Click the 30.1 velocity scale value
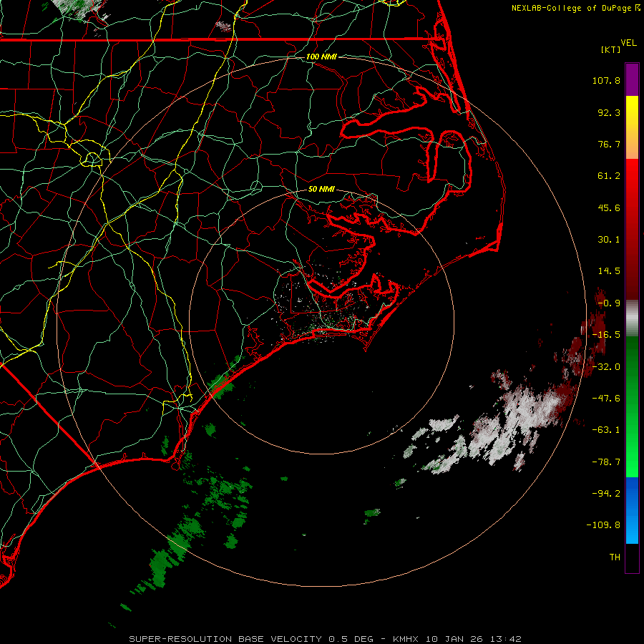 609,240
